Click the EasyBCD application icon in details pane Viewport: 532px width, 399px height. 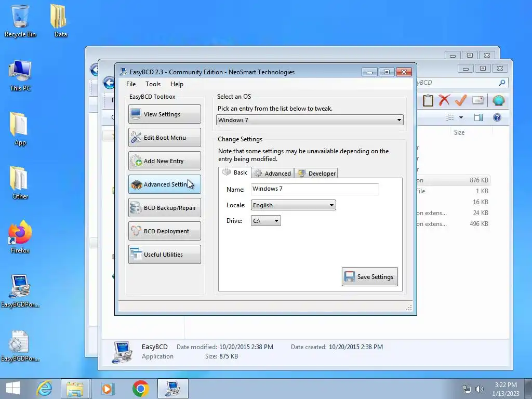tap(122, 352)
